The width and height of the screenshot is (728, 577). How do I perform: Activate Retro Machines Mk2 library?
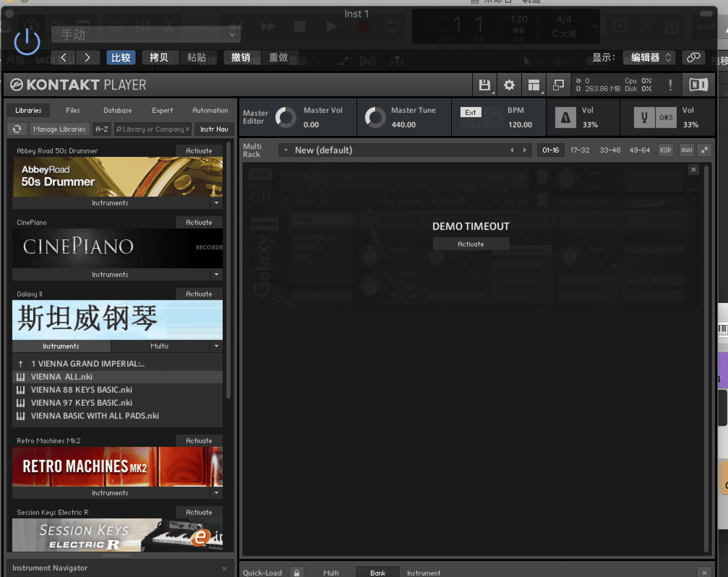coord(199,440)
